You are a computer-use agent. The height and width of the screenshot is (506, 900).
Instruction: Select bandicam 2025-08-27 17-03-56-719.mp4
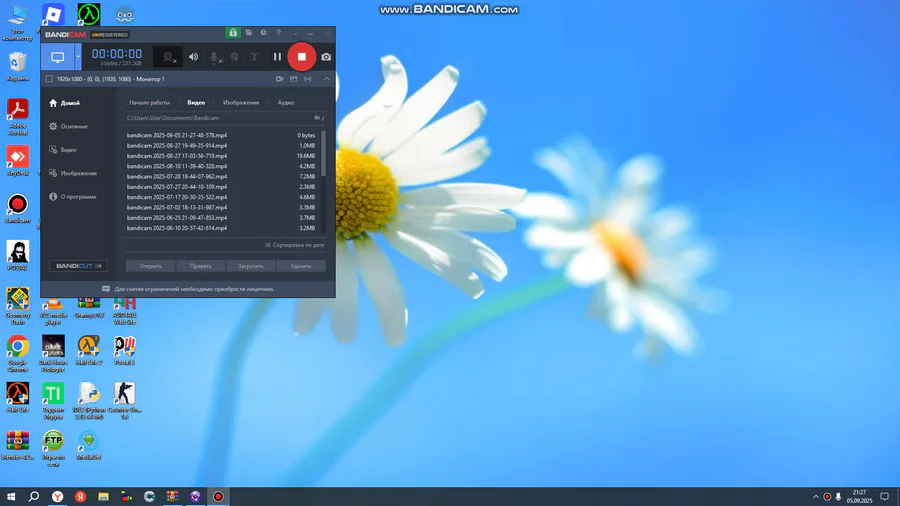[222, 156]
